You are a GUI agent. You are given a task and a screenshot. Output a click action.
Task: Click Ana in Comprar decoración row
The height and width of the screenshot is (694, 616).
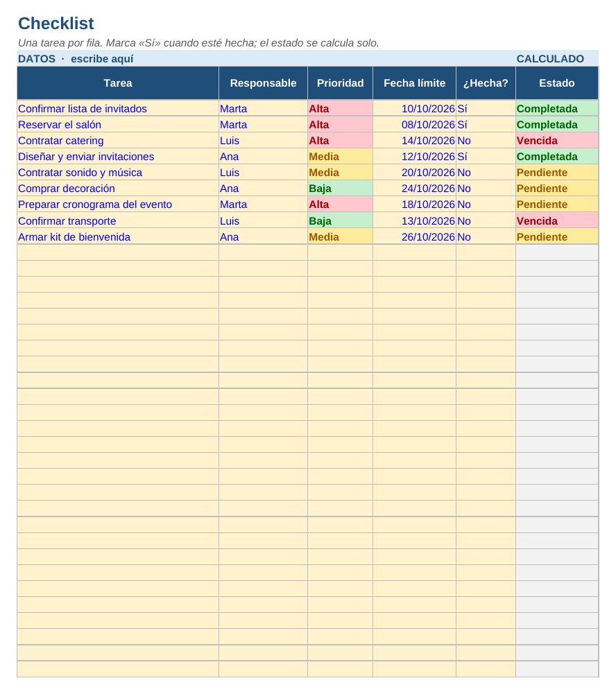coord(263,188)
